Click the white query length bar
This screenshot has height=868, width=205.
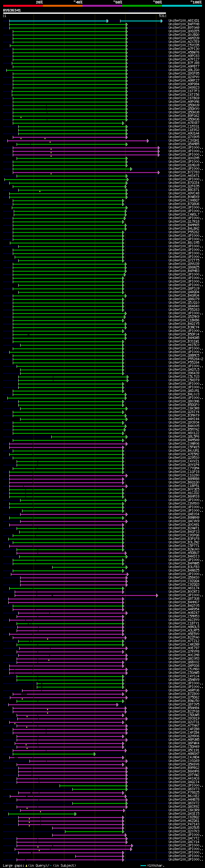tap(85, 13)
